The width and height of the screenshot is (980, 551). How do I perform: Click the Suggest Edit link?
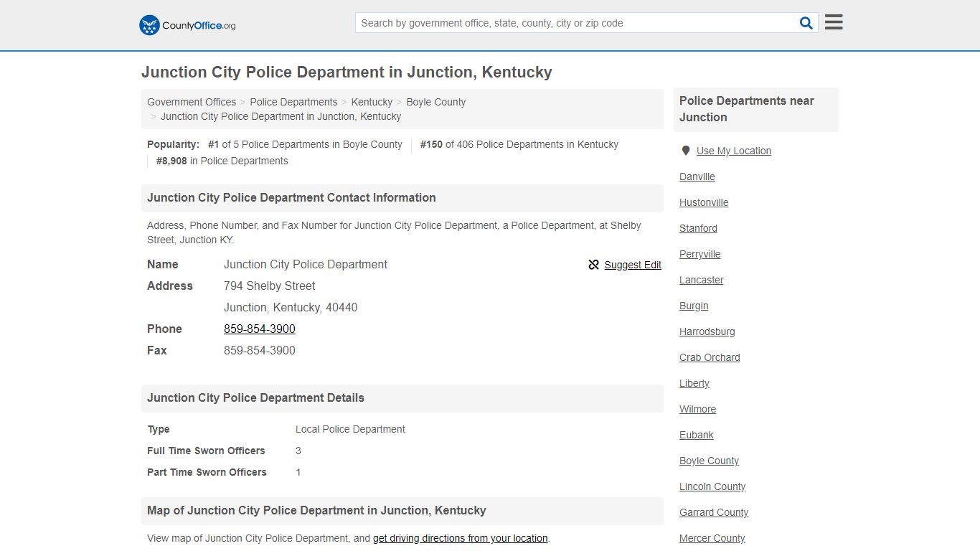(x=633, y=265)
